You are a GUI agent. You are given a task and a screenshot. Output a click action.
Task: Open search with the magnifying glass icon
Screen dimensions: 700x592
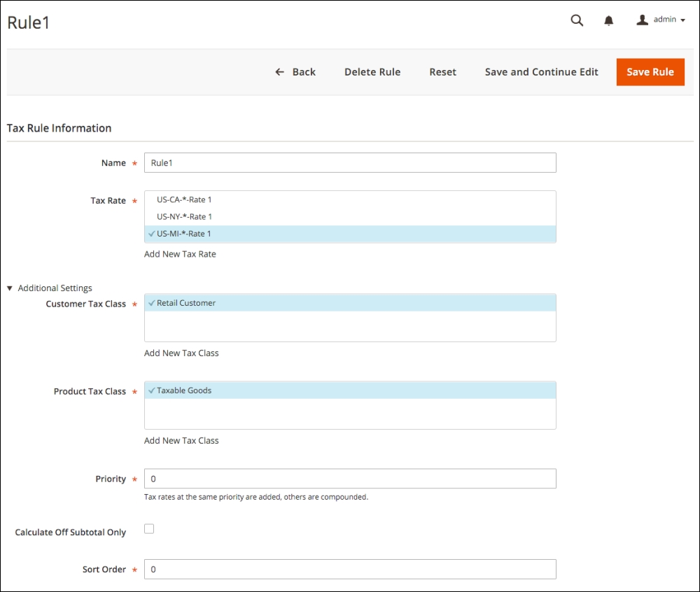pyautogui.click(x=577, y=20)
